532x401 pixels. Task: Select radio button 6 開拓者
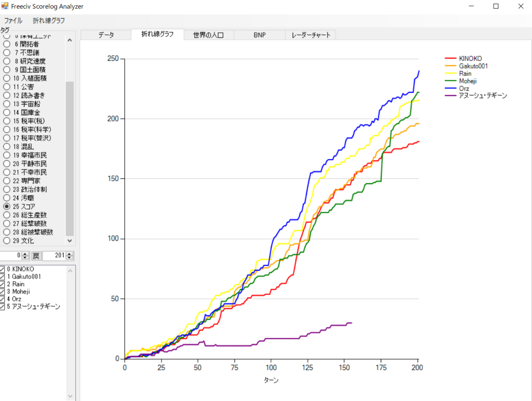7,44
